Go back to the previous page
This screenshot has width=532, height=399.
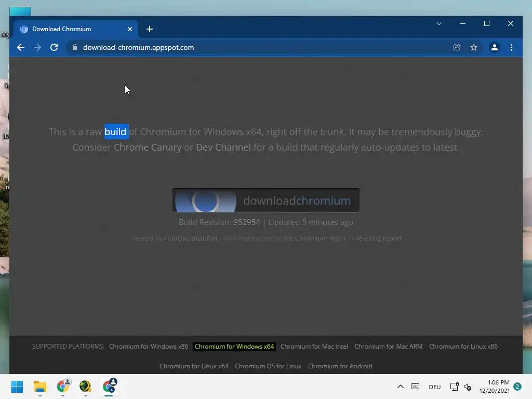21,47
